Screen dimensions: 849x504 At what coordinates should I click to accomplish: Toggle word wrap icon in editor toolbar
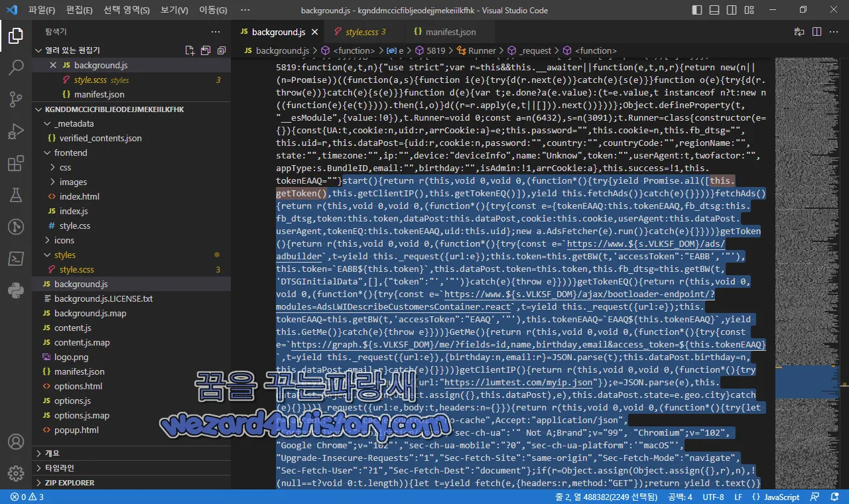[x=799, y=32]
